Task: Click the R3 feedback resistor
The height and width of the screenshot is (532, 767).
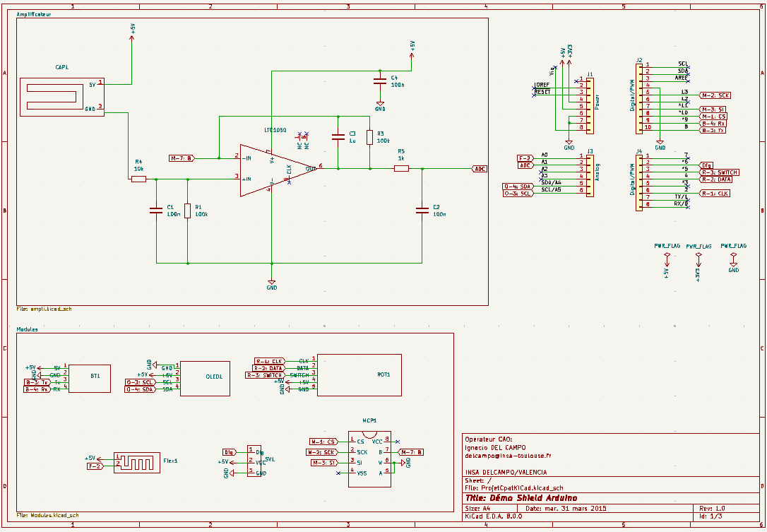Action: (x=370, y=137)
